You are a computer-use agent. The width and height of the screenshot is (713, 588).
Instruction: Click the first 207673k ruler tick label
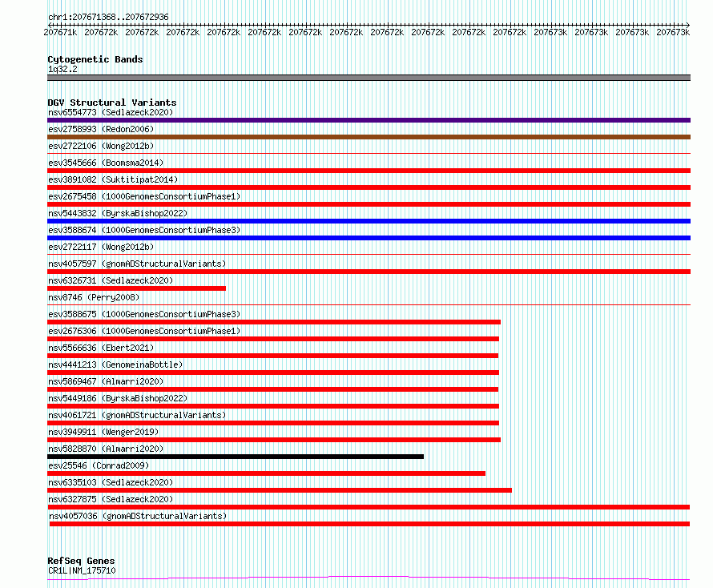pyautogui.click(x=550, y=32)
